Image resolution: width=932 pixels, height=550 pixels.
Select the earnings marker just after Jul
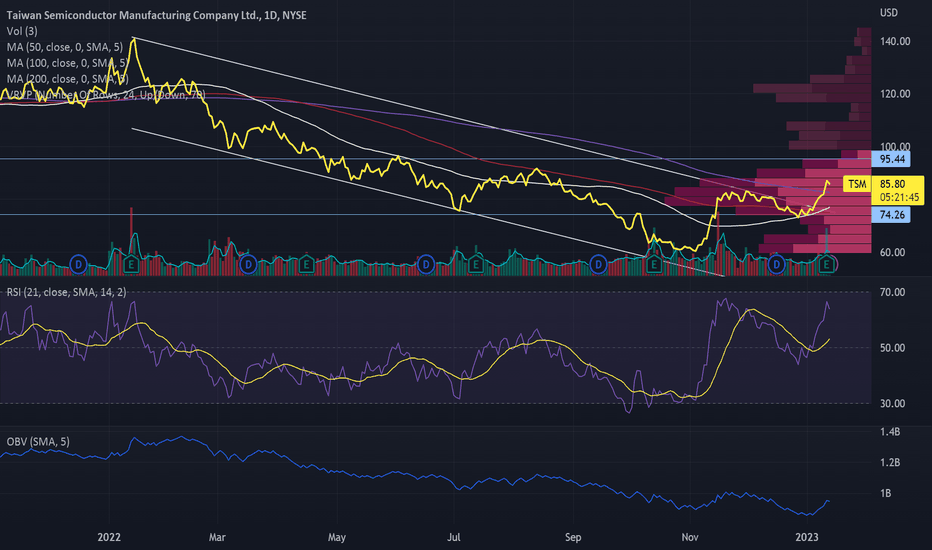476,264
